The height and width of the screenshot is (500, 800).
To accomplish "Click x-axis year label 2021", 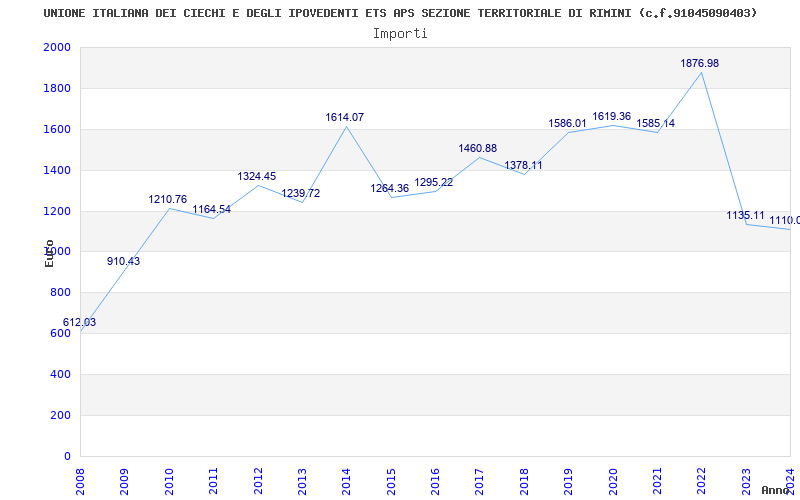I will (657, 481).
